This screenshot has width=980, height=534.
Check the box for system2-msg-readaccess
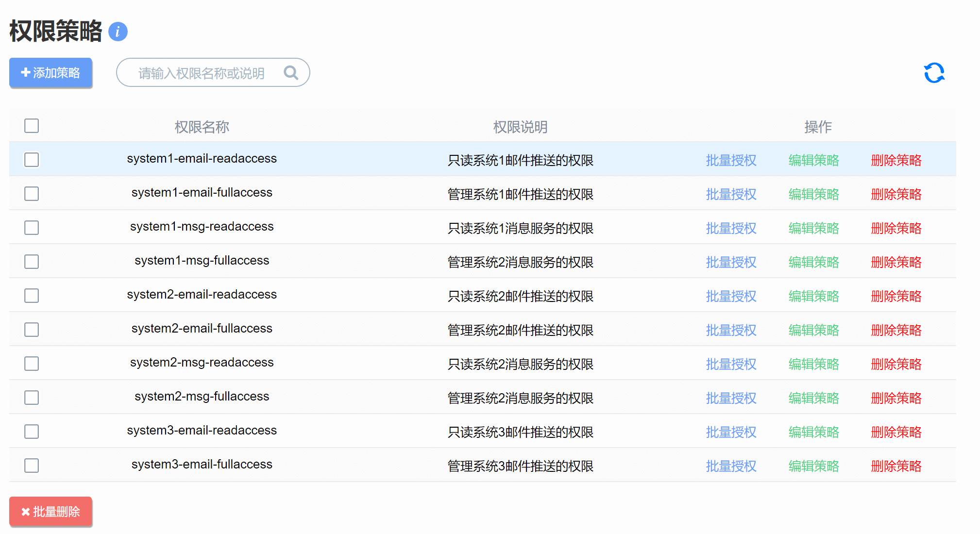tap(32, 364)
